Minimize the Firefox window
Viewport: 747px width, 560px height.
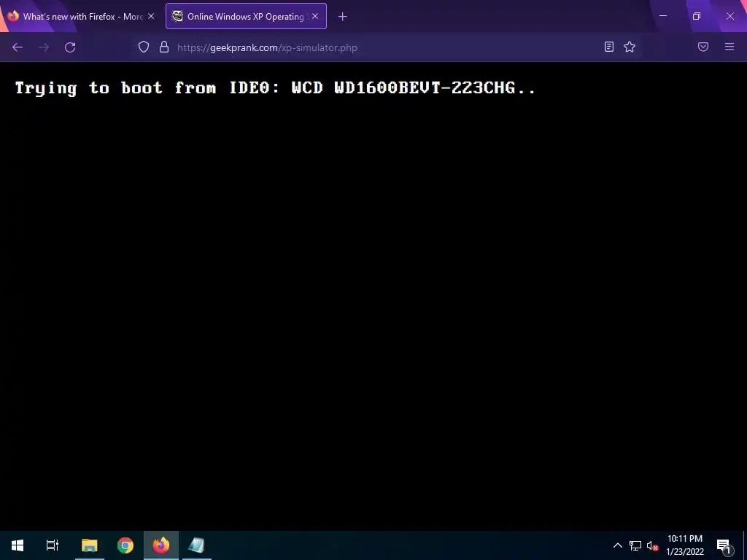pos(663,16)
